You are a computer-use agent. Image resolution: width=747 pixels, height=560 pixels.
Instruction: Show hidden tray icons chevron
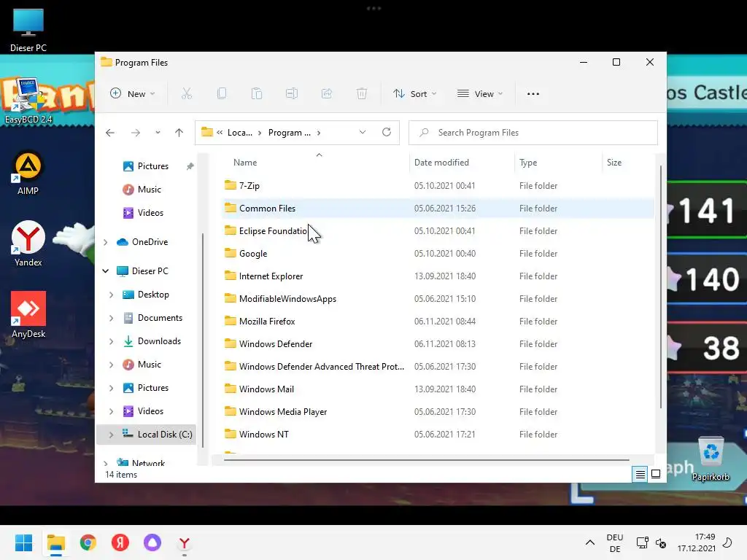click(x=589, y=542)
